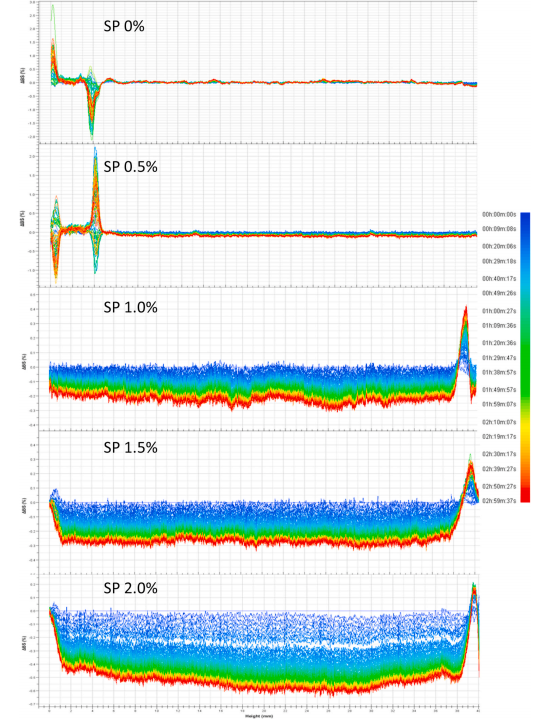The image size is (537, 719).
Task: Click the red end of the color scale
Action: point(525,493)
